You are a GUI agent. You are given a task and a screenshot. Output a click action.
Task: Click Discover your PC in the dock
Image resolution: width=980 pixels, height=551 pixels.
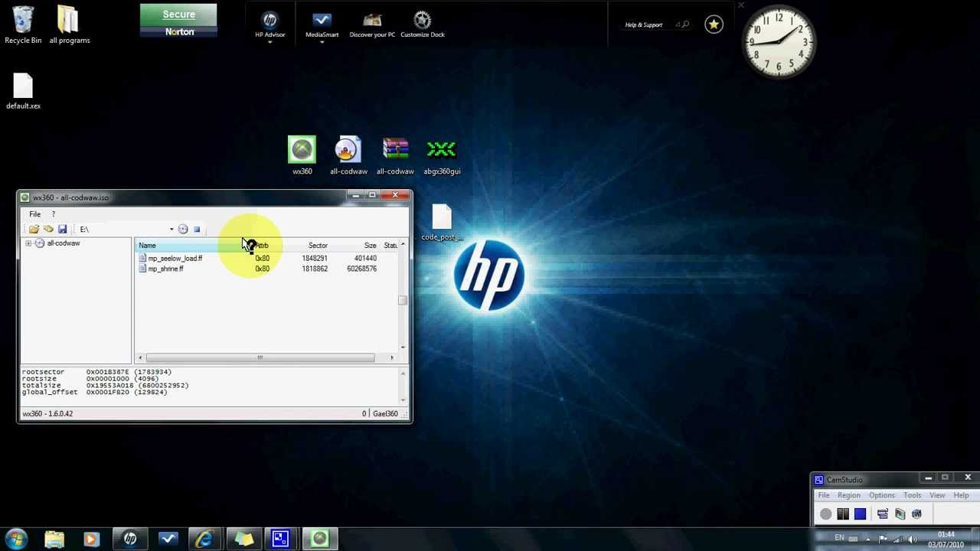[x=372, y=25]
